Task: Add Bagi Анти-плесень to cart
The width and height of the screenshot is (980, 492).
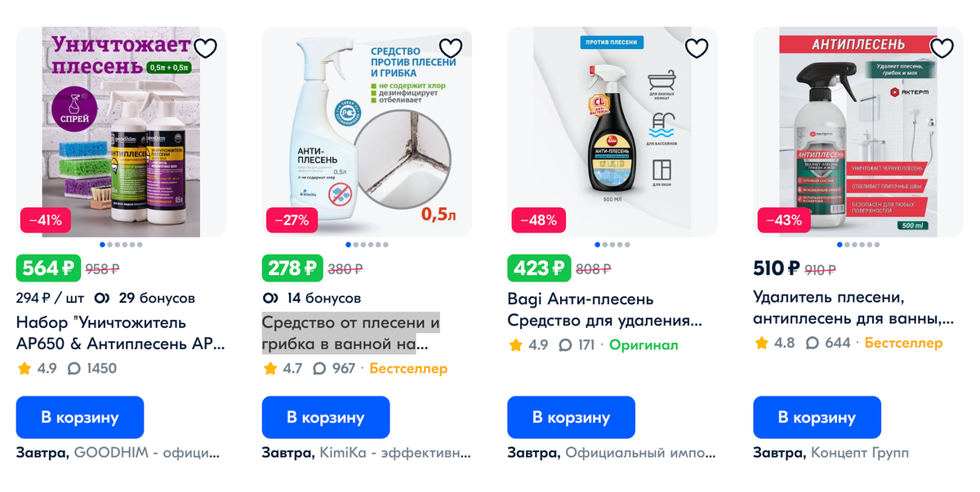Action: coord(571,417)
